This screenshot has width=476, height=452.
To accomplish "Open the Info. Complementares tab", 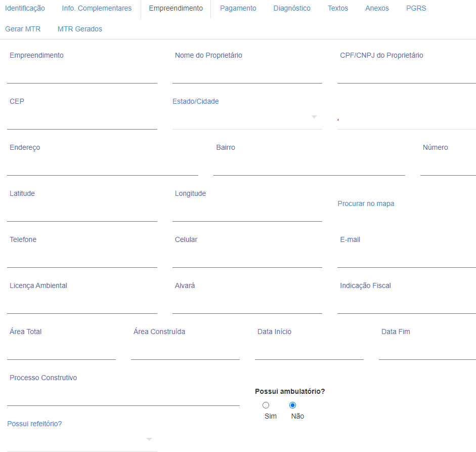I will pyautogui.click(x=97, y=8).
